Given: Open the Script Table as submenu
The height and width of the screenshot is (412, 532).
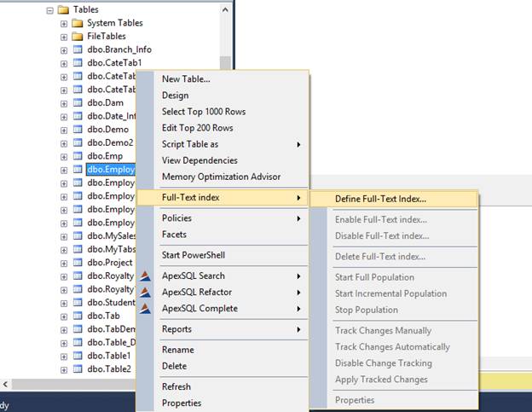Looking at the screenshot, I should point(223,144).
